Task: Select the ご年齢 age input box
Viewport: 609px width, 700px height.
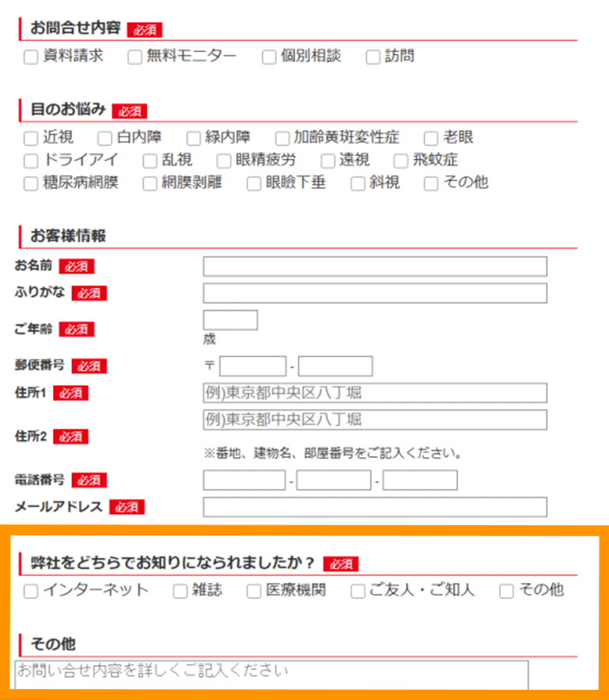Action: 230,320
